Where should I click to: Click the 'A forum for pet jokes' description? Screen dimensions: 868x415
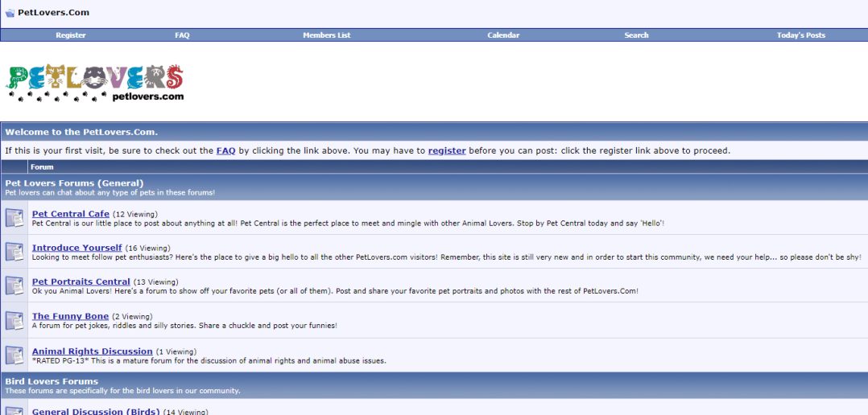point(184,326)
